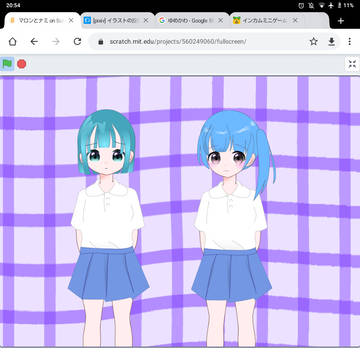
Task: Click the forward navigation arrow
Action: [56, 42]
